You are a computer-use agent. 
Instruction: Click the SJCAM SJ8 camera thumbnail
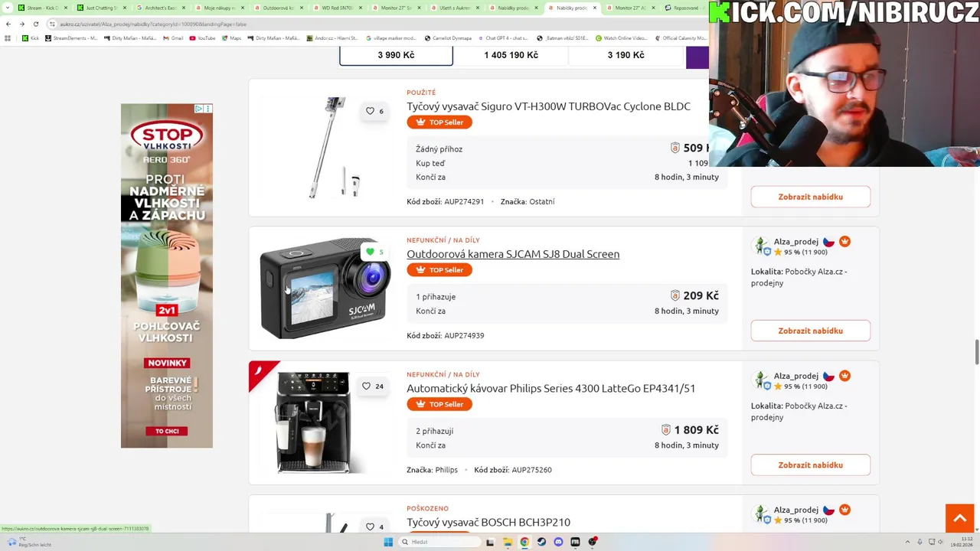[325, 289]
